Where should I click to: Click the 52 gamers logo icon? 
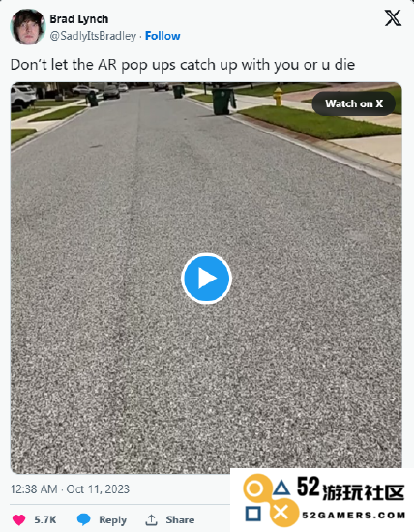pyautogui.click(x=268, y=500)
